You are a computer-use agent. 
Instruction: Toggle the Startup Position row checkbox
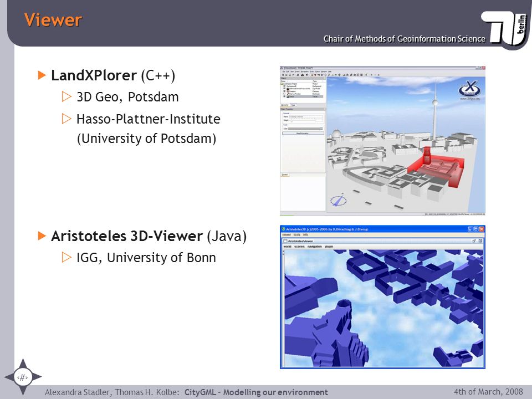(284, 94)
